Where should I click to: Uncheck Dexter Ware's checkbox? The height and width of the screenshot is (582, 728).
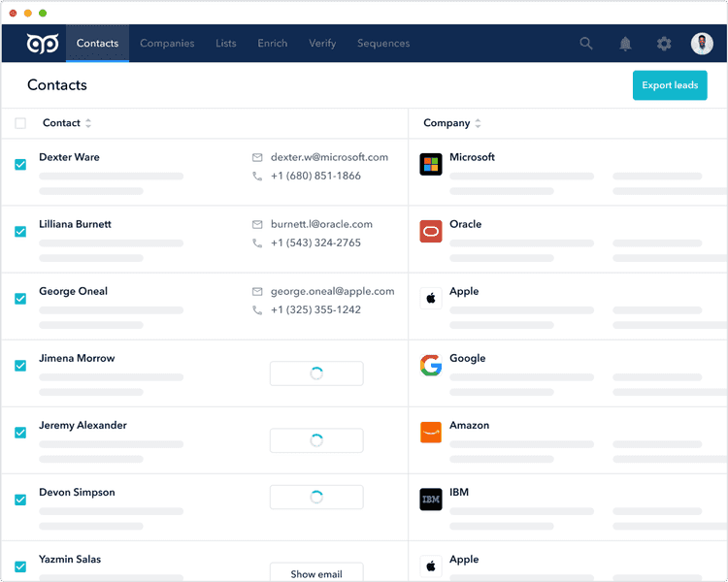coord(20,164)
